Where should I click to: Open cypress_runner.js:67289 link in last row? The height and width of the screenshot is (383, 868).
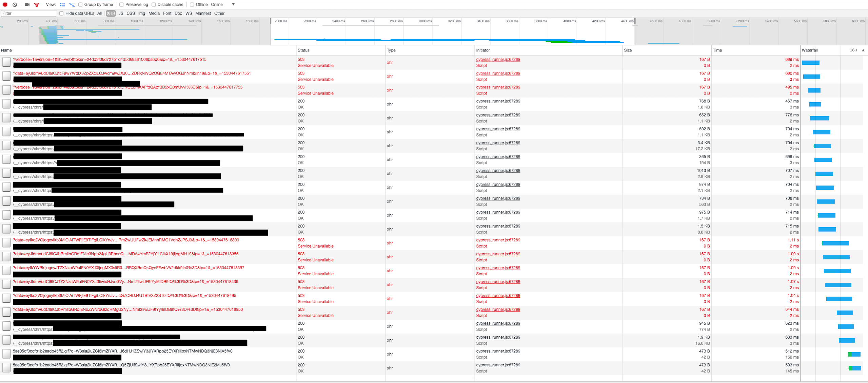[498, 365]
